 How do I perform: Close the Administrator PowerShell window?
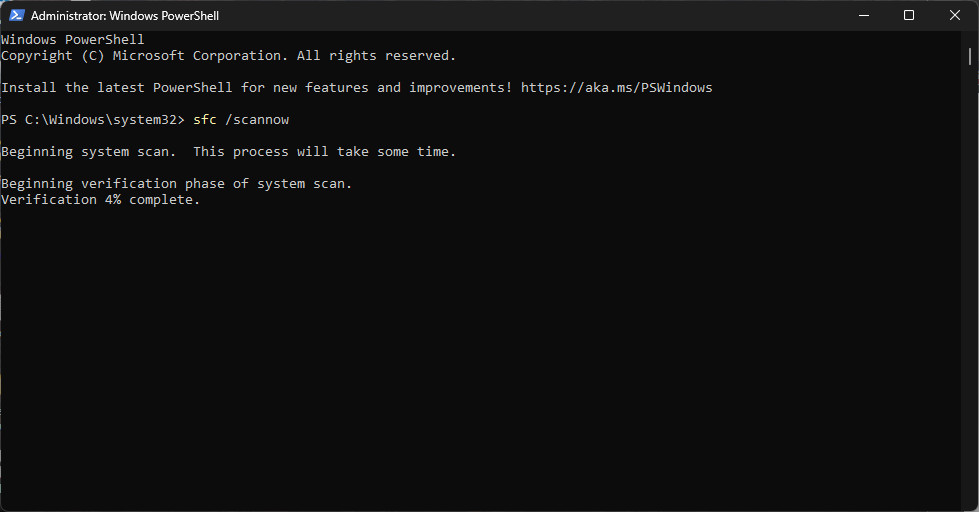(x=955, y=15)
